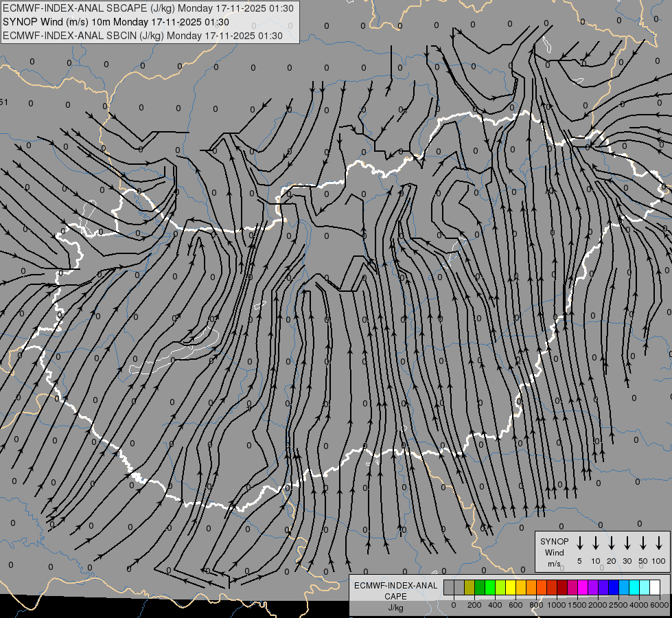
Task: Click the 4000 tick label on the CAPE scale
Action: (x=638, y=605)
